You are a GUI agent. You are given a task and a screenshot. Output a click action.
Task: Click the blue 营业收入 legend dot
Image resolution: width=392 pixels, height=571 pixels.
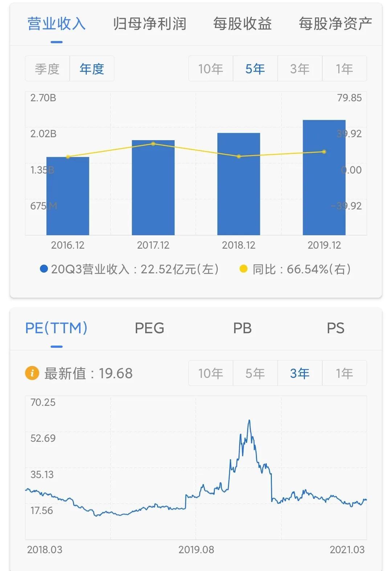pos(44,269)
